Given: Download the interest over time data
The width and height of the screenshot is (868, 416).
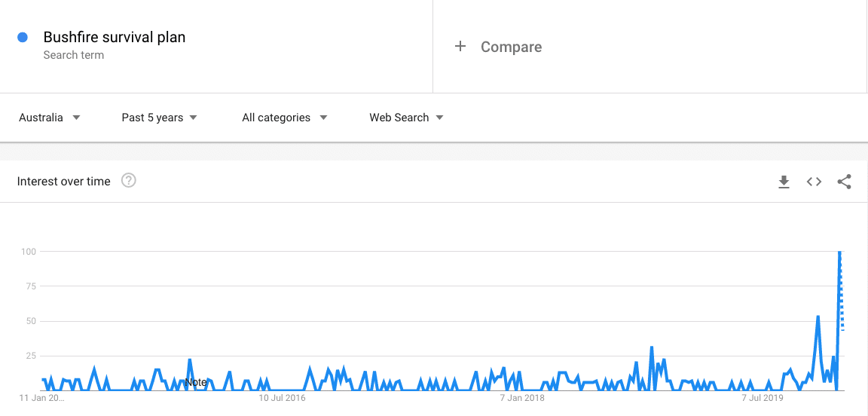Looking at the screenshot, I should (x=784, y=182).
